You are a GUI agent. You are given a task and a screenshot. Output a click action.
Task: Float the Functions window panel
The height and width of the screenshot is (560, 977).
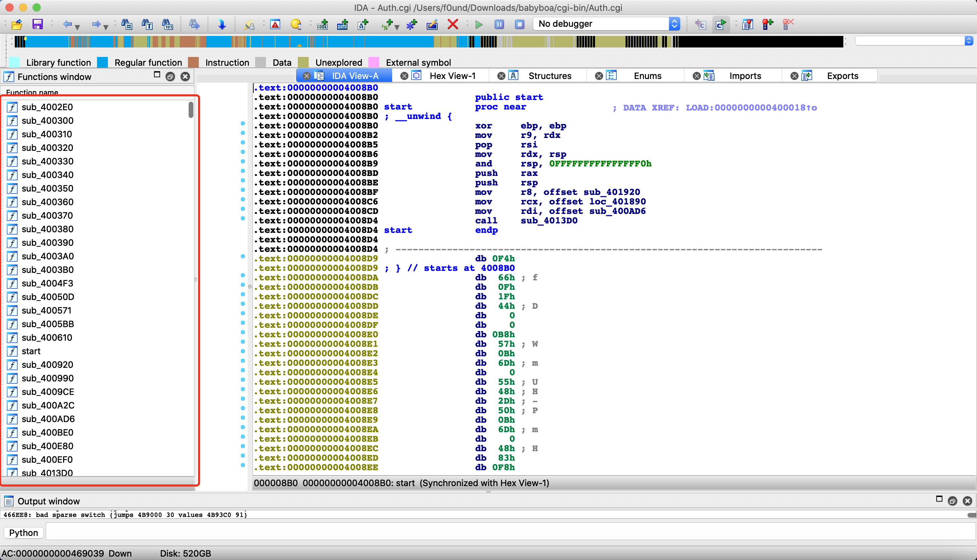170,77
